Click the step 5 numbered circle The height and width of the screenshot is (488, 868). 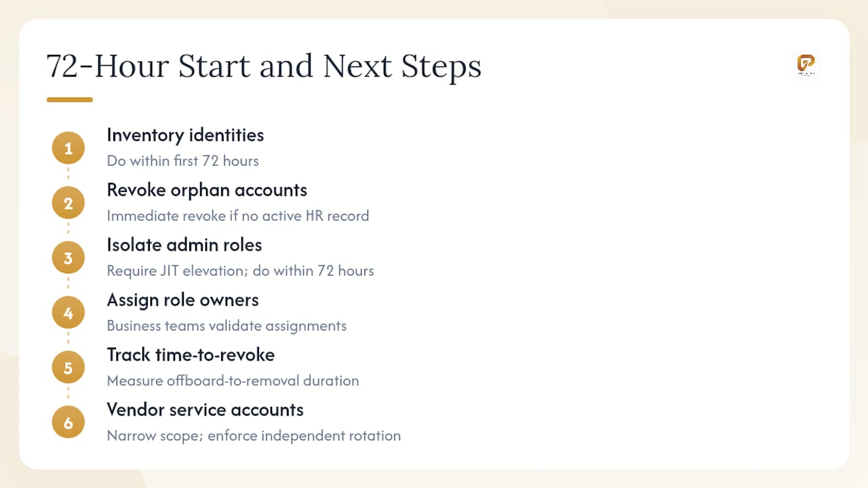tap(68, 368)
